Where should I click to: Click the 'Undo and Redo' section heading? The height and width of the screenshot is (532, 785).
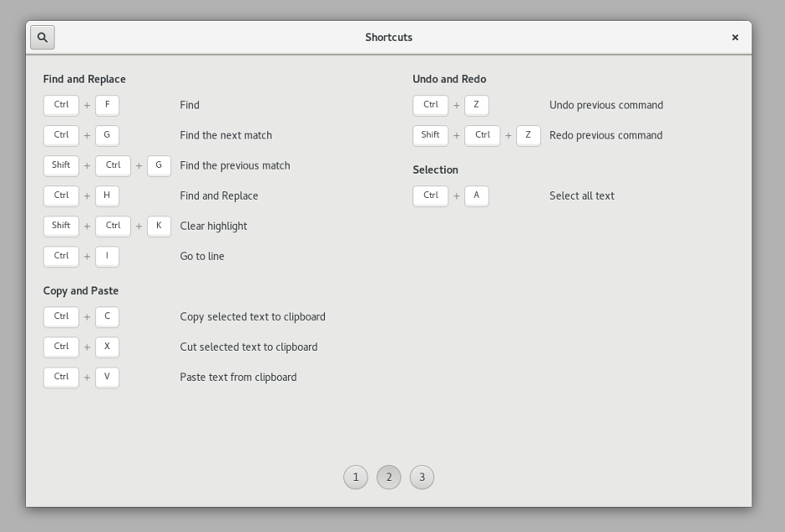[x=449, y=79]
